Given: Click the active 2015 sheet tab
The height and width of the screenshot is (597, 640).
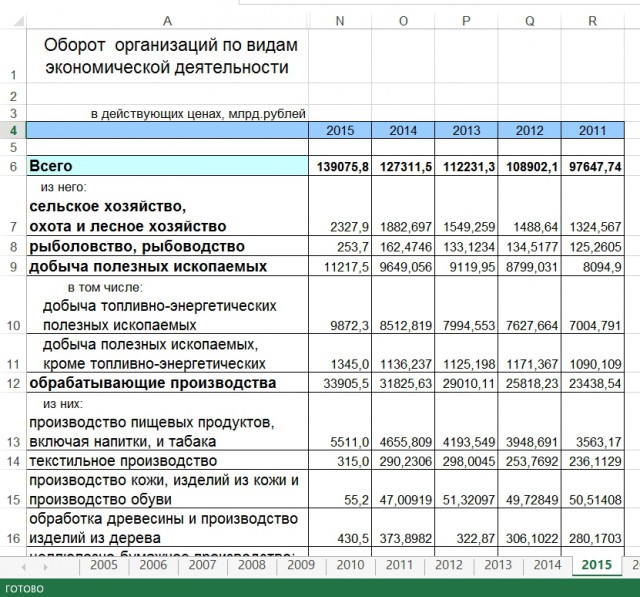Looking at the screenshot, I should click(x=597, y=565).
